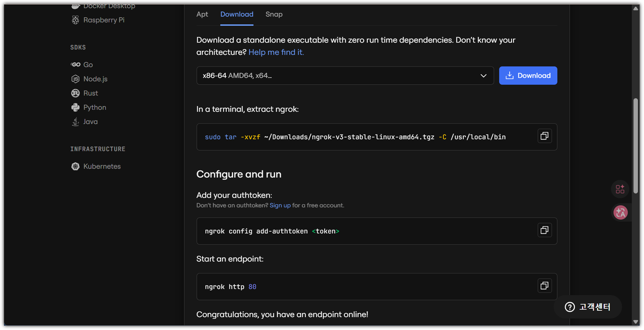Switch to the Snap tab

pos(274,14)
